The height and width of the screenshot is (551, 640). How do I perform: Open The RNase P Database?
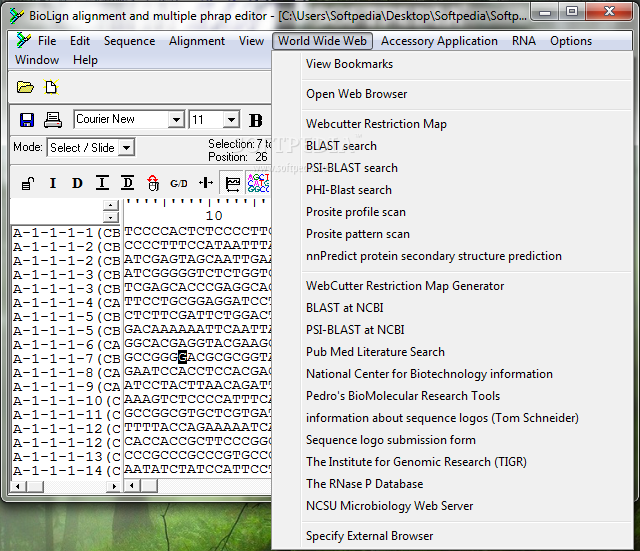pos(453,484)
